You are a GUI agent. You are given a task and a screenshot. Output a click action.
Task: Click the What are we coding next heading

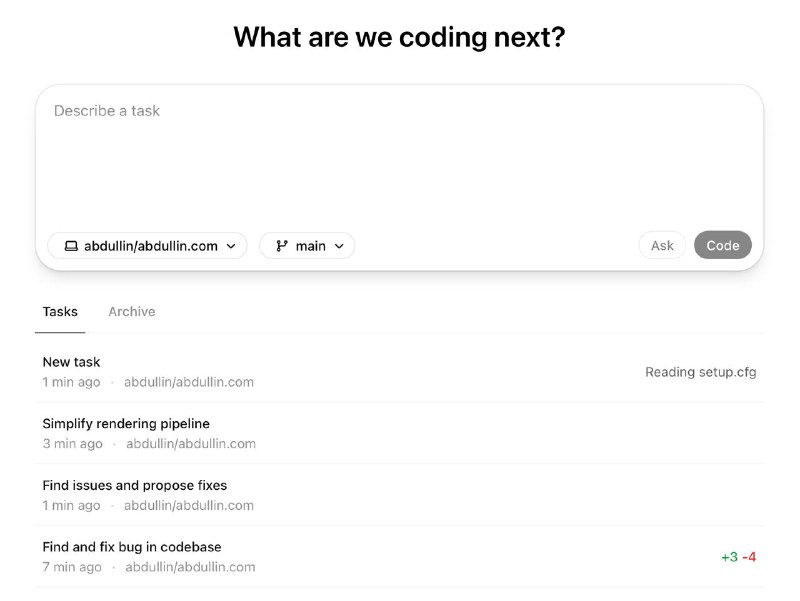click(399, 37)
